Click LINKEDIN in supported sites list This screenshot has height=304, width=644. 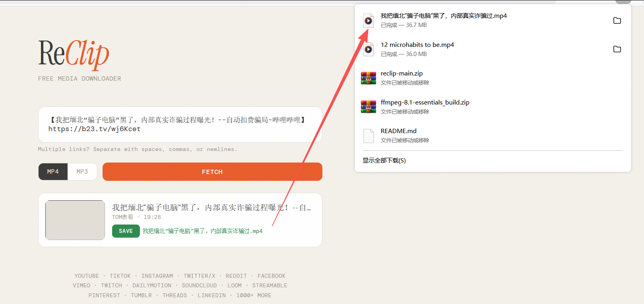(x=211, y=295)
